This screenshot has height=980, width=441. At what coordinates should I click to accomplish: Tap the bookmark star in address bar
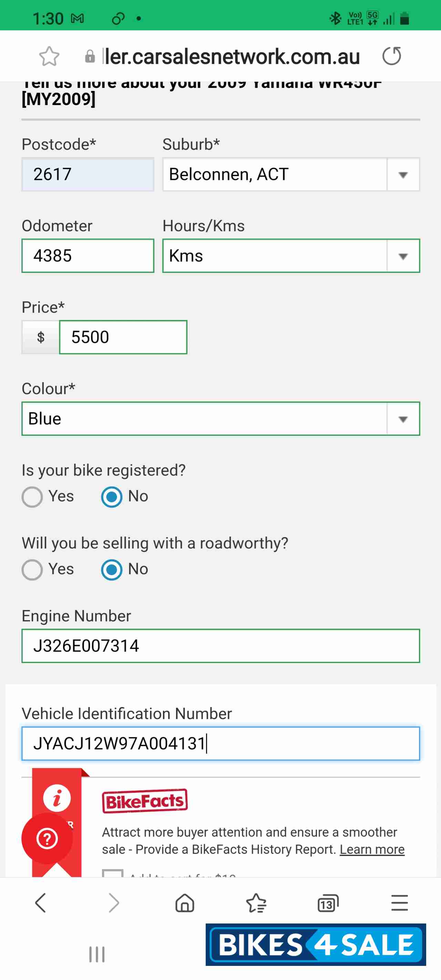(x=50, y=56)
